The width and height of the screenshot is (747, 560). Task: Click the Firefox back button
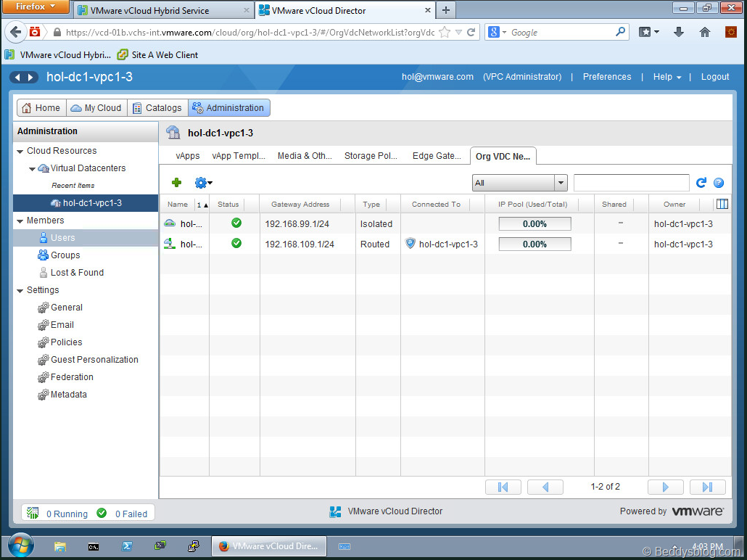point(16,32)
